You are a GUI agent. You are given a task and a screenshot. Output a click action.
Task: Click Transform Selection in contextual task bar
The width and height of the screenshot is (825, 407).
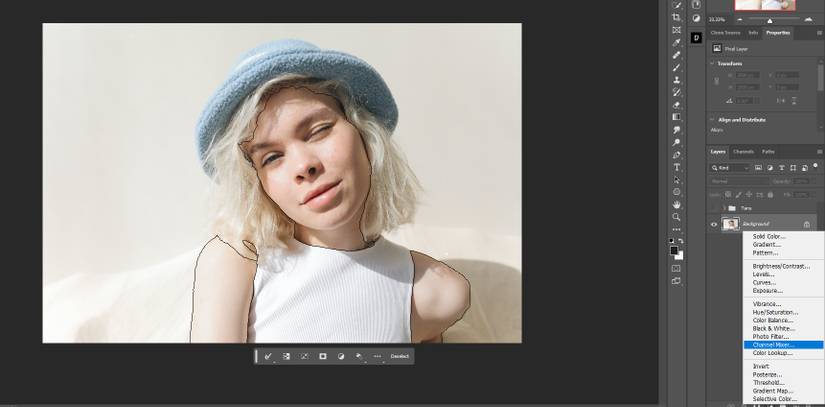(x=305, y=356)
